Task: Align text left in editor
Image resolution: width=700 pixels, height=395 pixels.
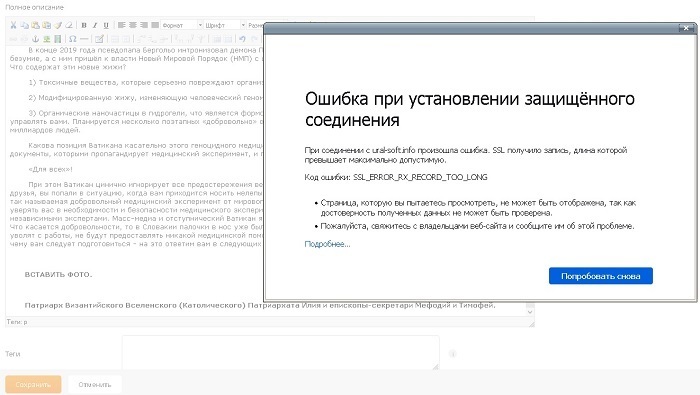Action: pyautogui.click(x=121, y=25)
